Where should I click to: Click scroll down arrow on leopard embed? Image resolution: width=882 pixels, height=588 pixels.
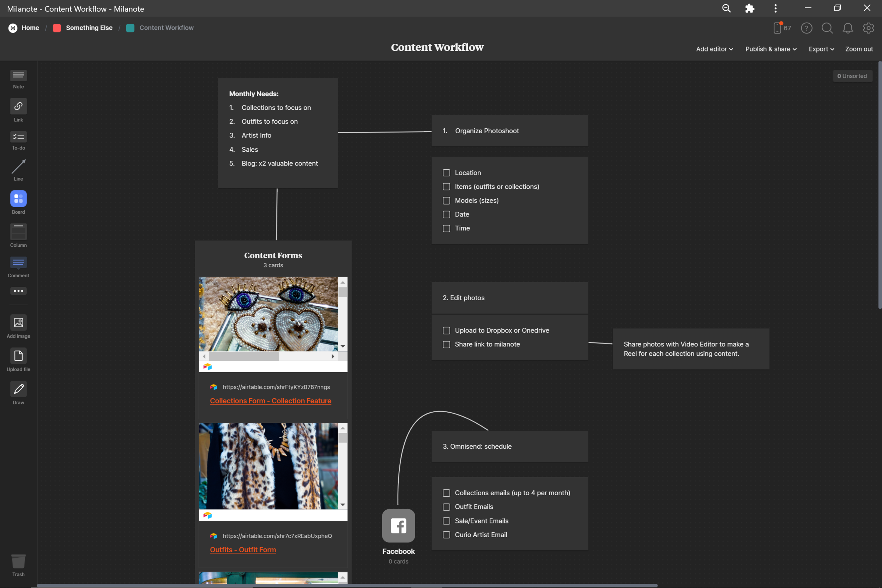pos(343,505)
